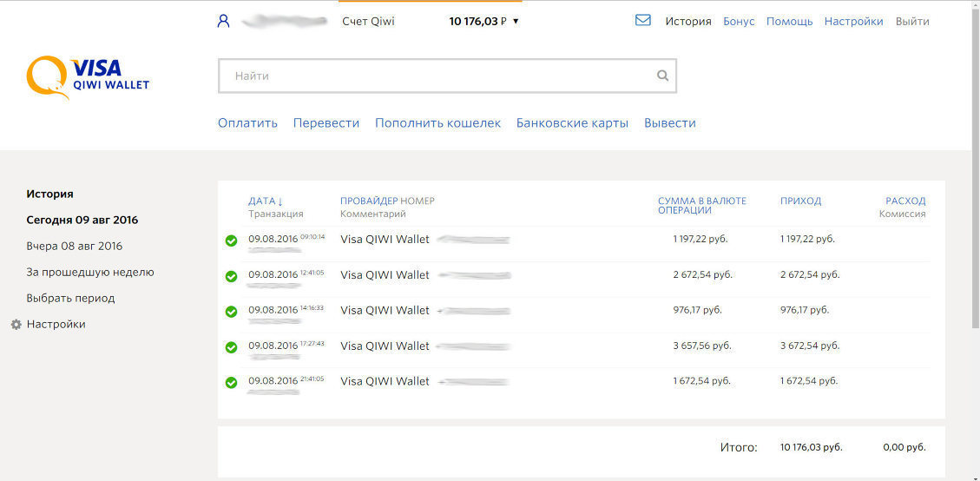The image size is (980, 481).
Task: Click the 976,17 руб. income amount
Action: [x=805, y=310]
